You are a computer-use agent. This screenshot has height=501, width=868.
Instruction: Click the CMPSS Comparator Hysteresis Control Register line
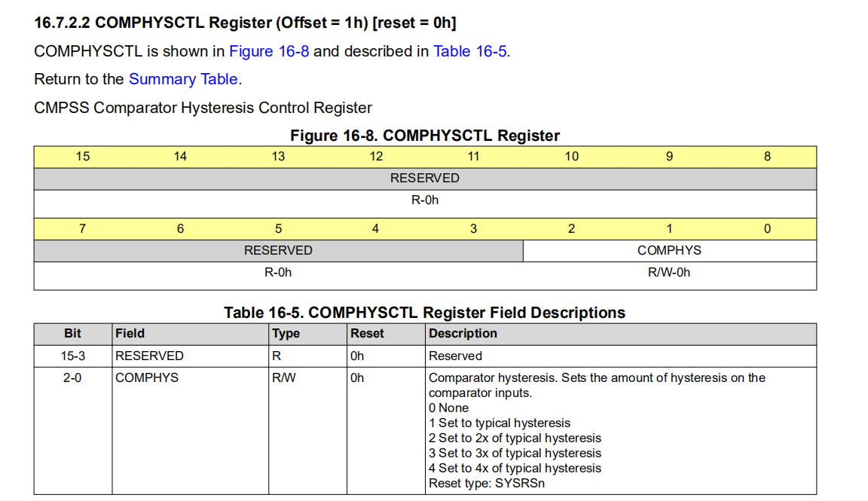pos(203,108)
